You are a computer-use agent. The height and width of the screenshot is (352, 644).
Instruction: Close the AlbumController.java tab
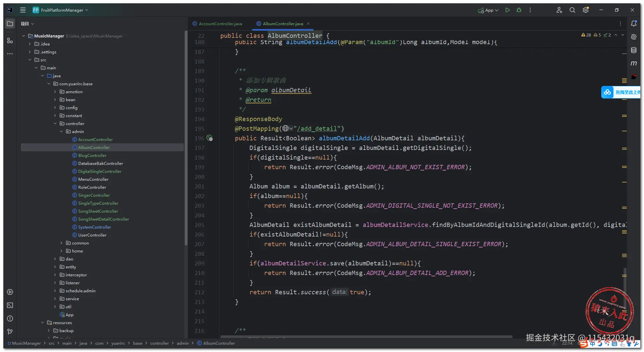(308, 24)
